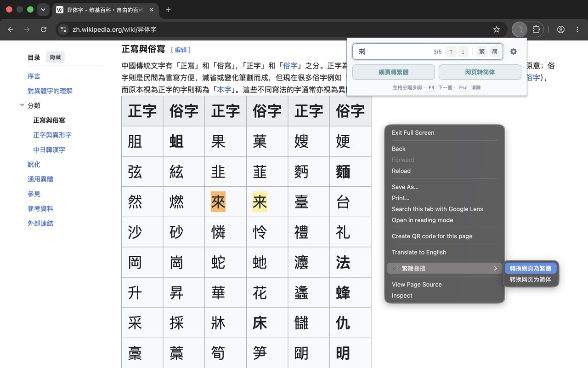Choose View Page Source

click(x=445, y=284)
